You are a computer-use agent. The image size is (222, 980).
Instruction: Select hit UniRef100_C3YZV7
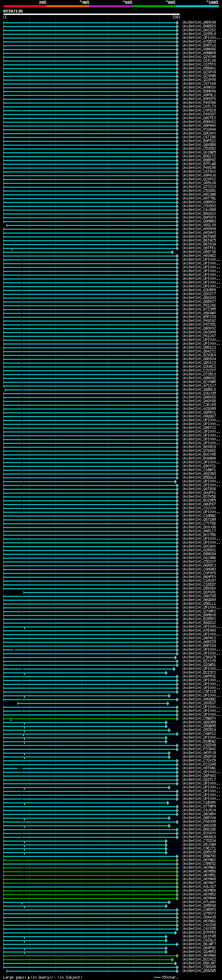click(199, 371)
